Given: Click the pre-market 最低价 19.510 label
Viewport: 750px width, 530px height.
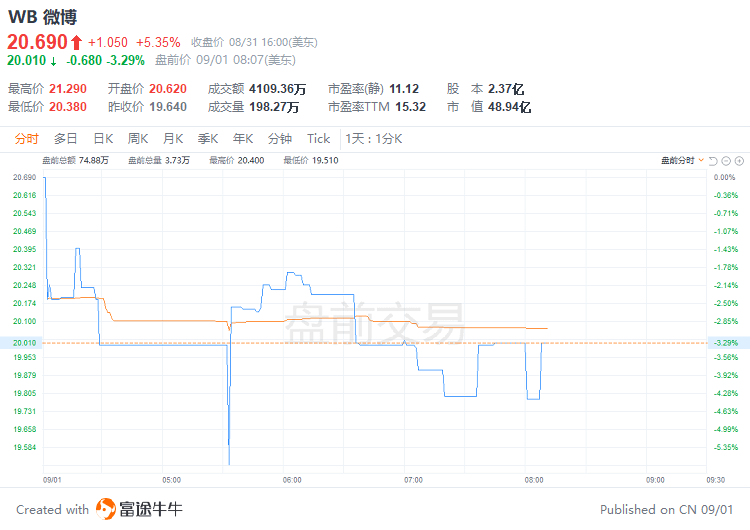Looking at the screenshot, I should 311,161.
